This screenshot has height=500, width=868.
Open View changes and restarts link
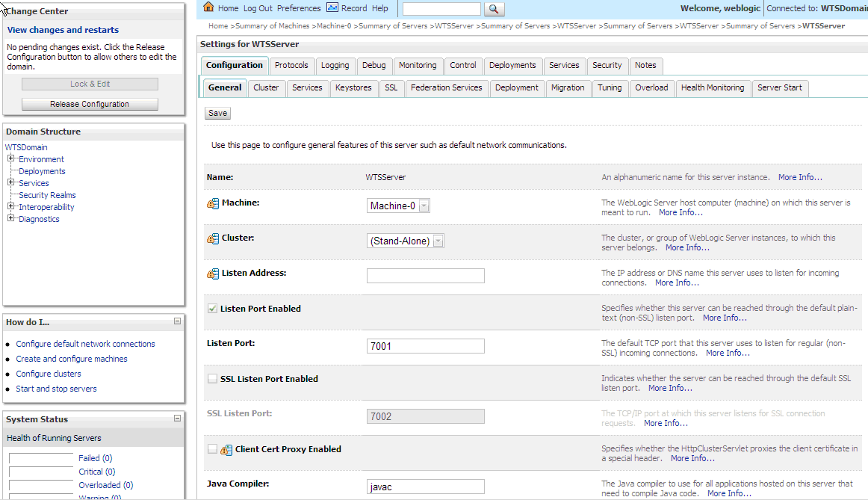(x=63, y=30)
